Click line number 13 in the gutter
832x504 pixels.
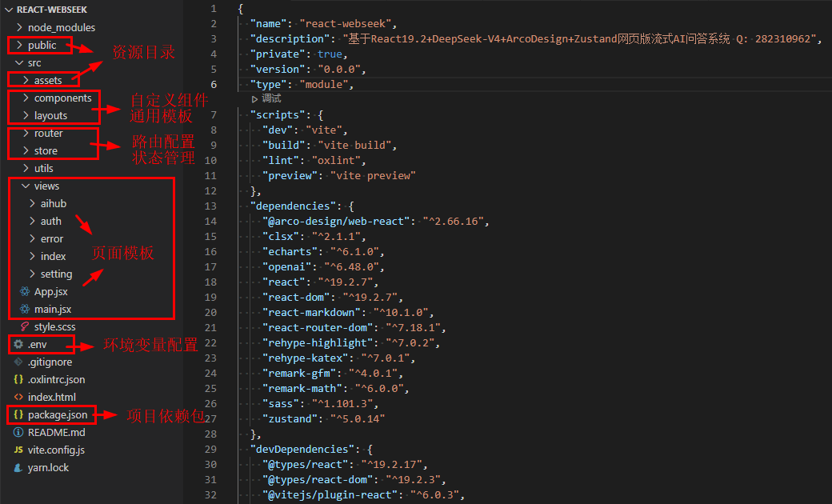pyautogui.click(x=210, y=206)
